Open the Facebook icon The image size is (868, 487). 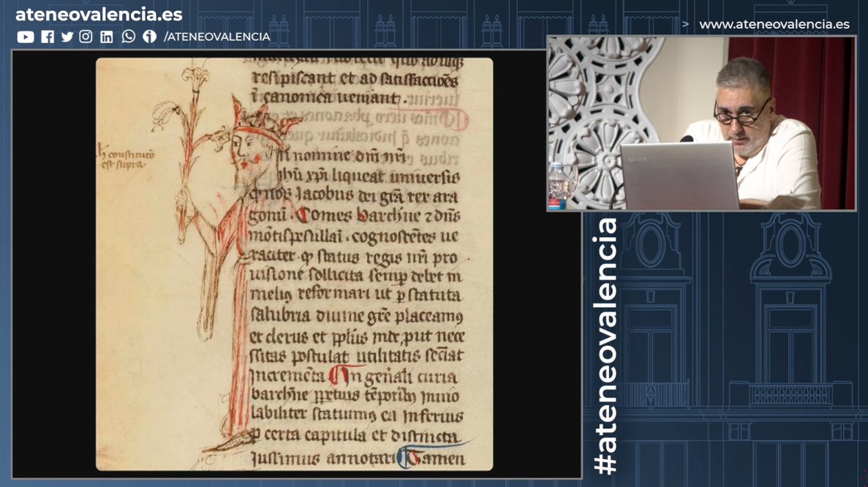click(x=48, y=37)
